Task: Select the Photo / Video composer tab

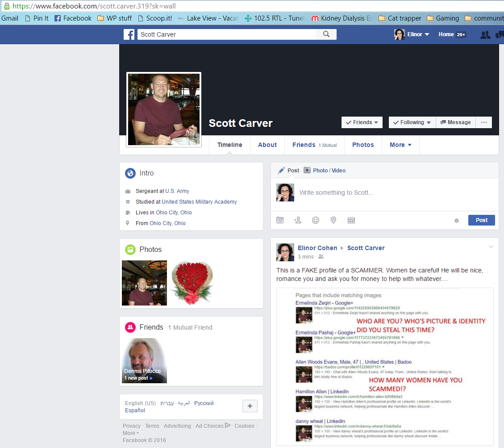Action: click(325, 171)
